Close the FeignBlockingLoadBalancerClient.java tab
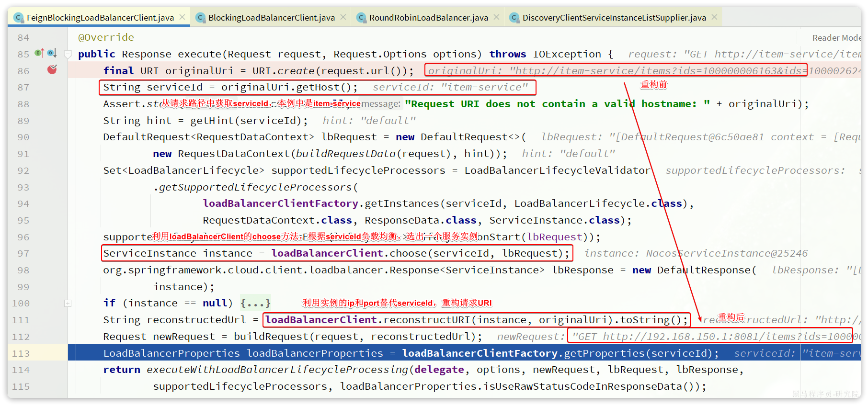Viewport: 868px width, 406px height. click(183, 17)
